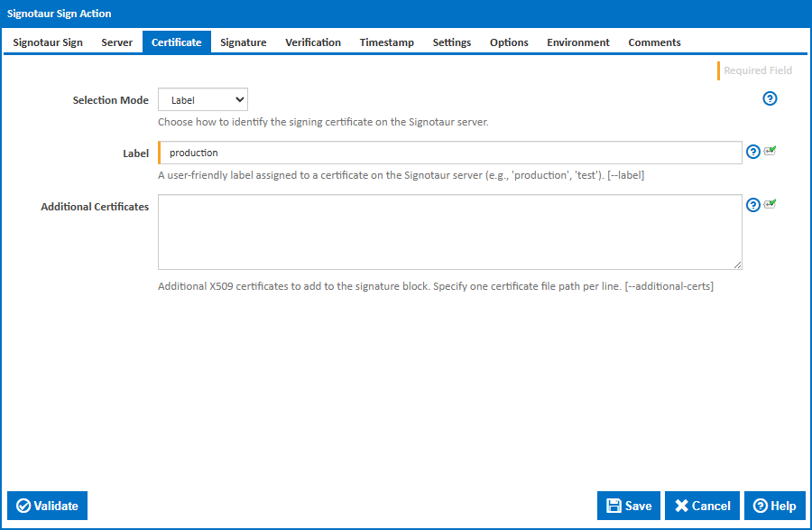Open the Environment tab
This screenshot has width=812, height=530.
pos(577,42)
